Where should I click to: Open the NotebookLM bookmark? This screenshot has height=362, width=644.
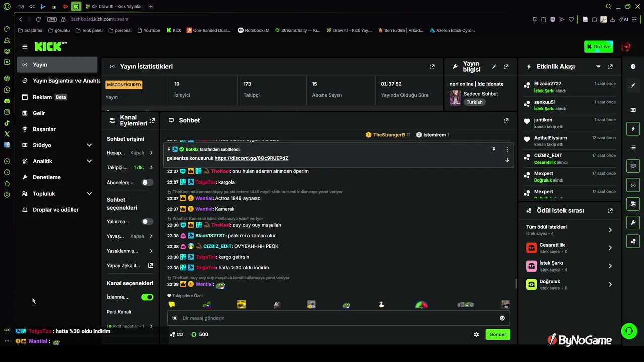point(254,30)
